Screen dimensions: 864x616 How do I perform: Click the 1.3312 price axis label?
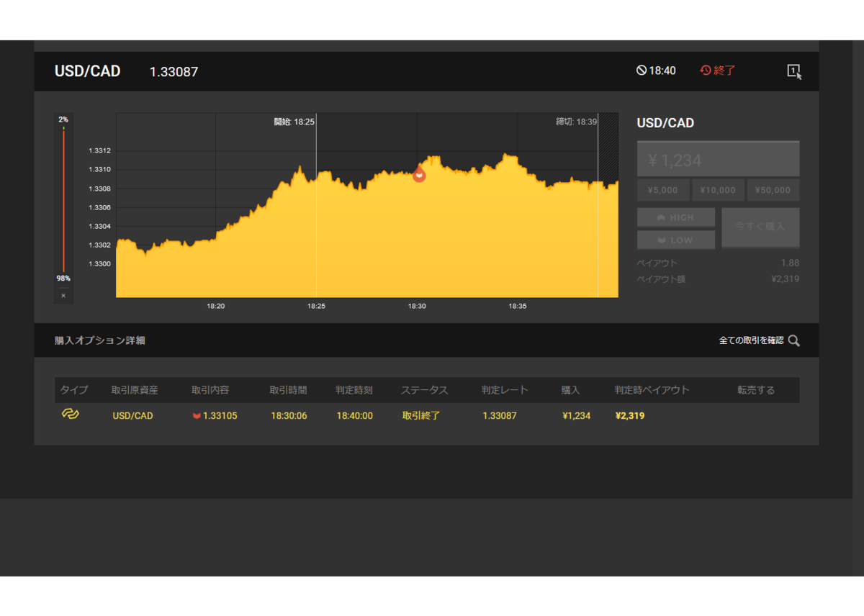click(99, 150)
